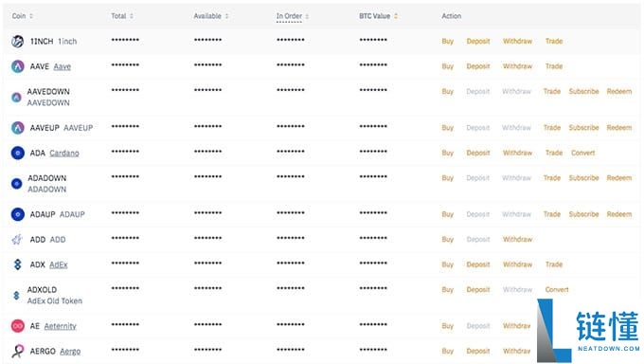Screen dimensions: 644x364
Task: Sort the table by Coin column
Action: pos(22,15)
